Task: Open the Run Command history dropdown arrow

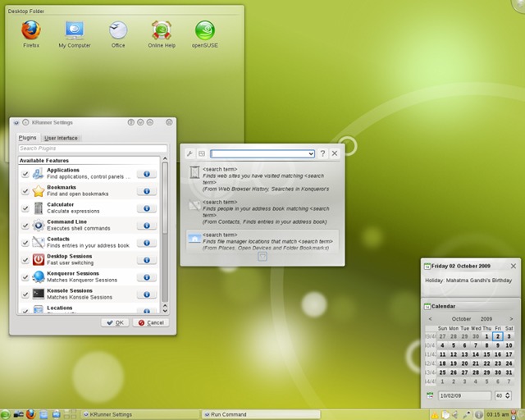Action: pyautogui.click(x=311, y=153)
